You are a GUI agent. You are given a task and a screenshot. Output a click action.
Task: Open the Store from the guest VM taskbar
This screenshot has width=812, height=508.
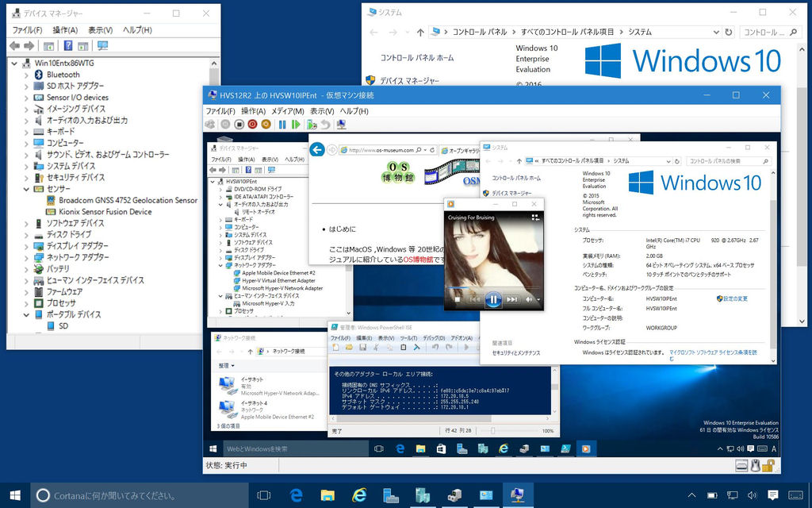(441, 449)
